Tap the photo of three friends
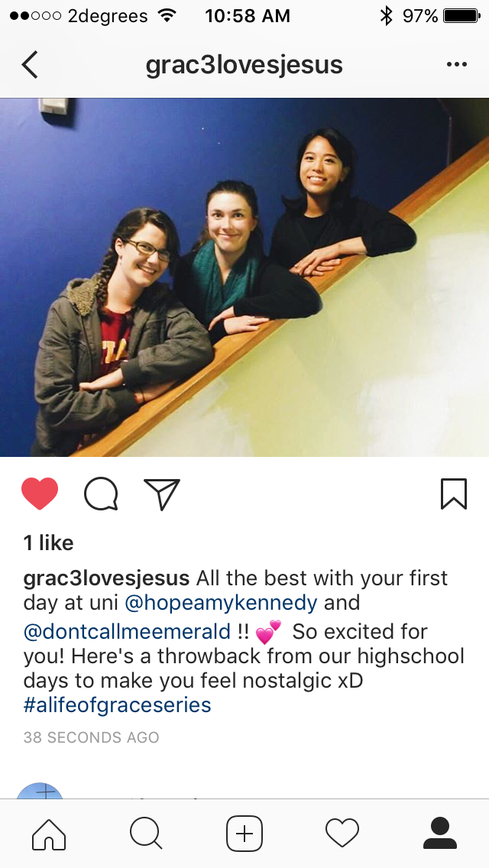489x868 pixels. click(244, 277)
